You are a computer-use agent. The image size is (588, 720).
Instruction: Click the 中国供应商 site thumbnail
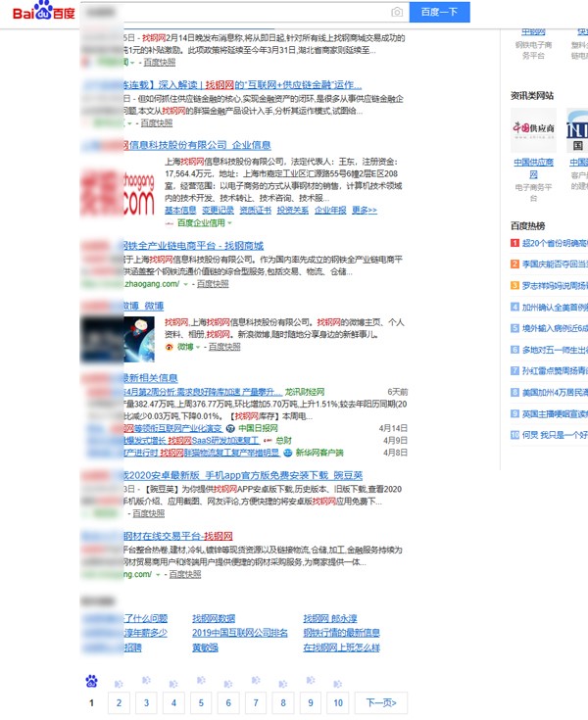533,130
